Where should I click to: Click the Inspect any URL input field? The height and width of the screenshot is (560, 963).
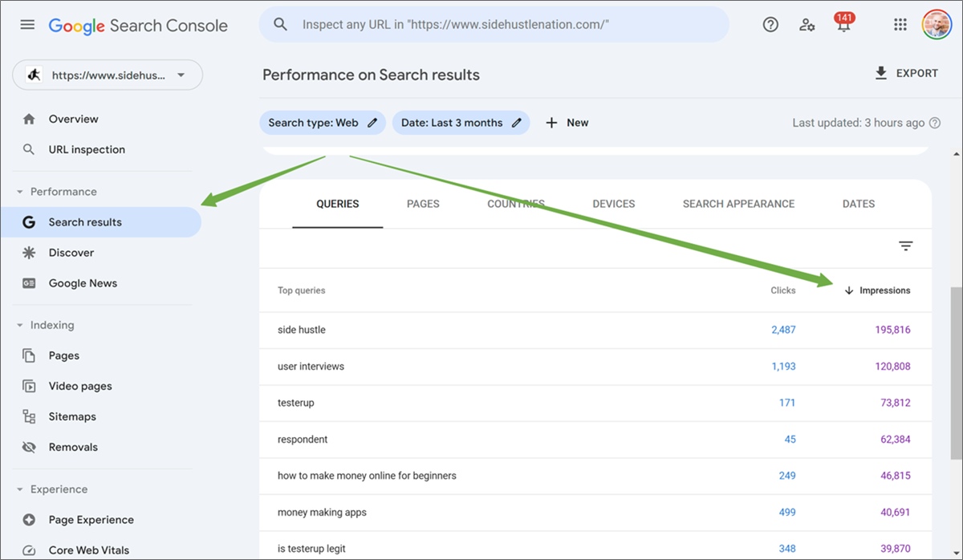[494, 25]
